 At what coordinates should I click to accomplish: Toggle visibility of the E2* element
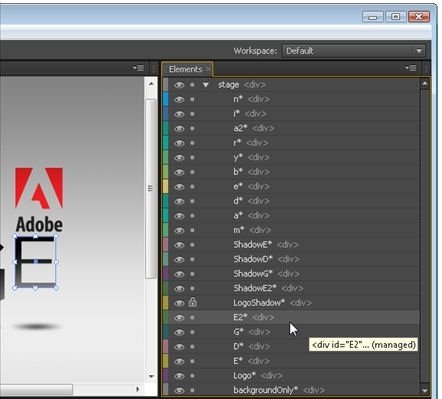179,318
